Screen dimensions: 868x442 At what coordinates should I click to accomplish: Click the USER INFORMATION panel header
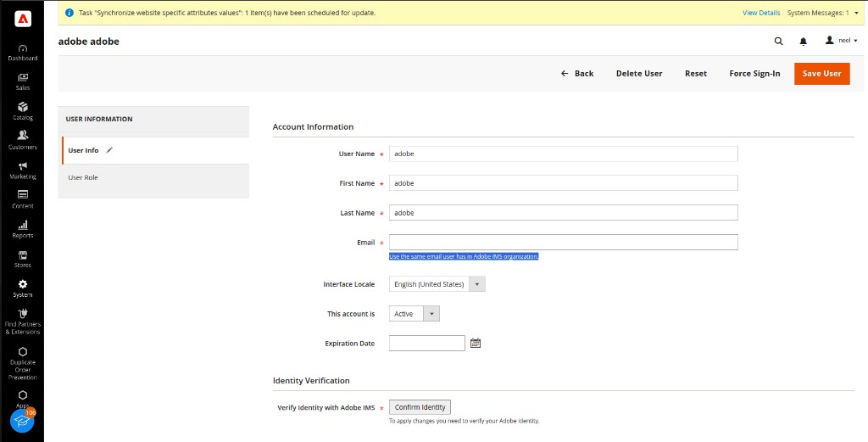pos(99,119)
